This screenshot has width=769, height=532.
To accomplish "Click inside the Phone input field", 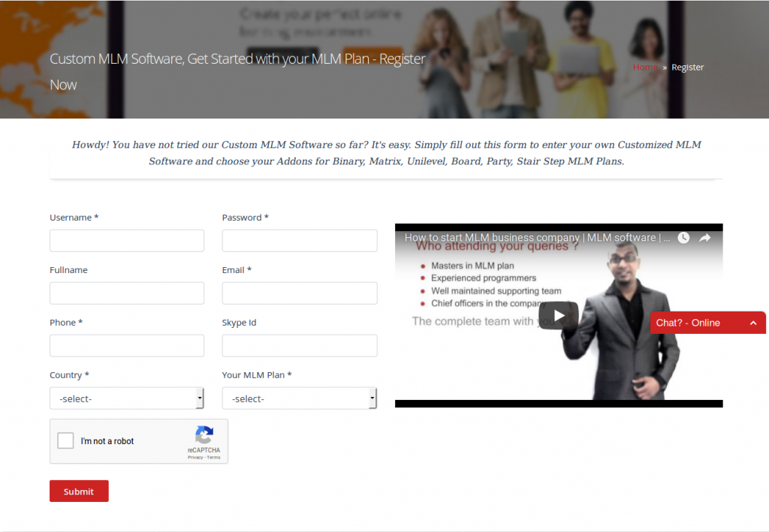I will click(x=126, y=345).
